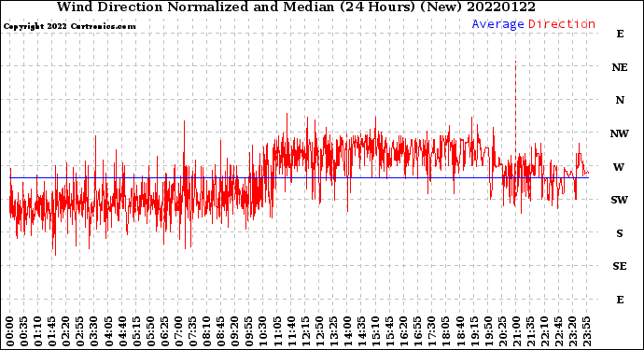Click the 'N' axis label

point(620,100)
